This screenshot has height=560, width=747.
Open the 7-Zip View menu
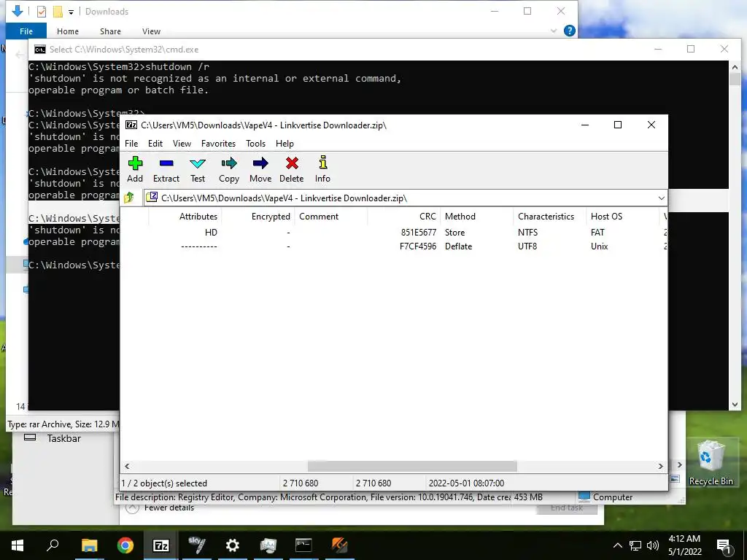182,144
